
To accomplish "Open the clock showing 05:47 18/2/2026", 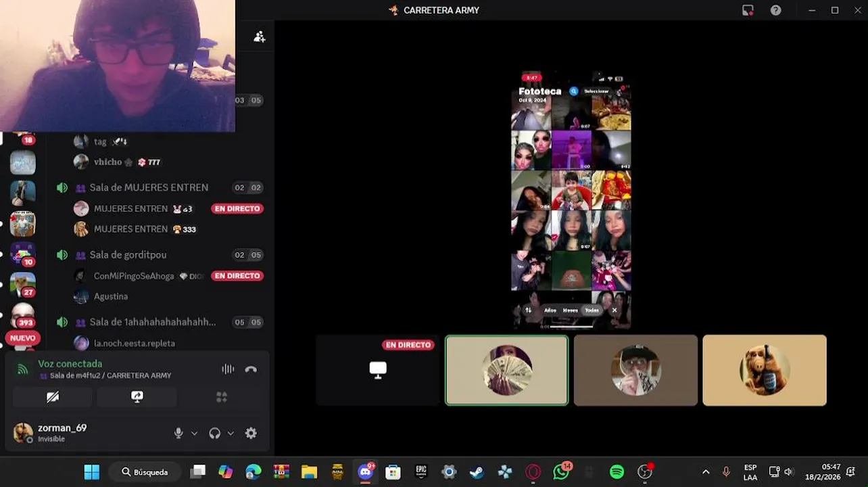I will tap(822, 472).
